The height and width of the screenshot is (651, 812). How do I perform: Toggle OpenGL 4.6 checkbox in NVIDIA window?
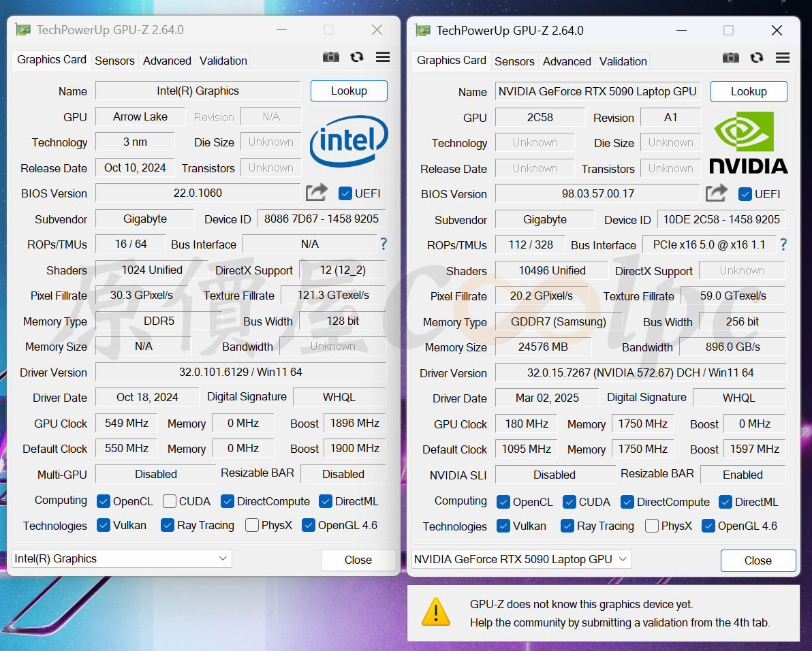(x=708, y=526)
